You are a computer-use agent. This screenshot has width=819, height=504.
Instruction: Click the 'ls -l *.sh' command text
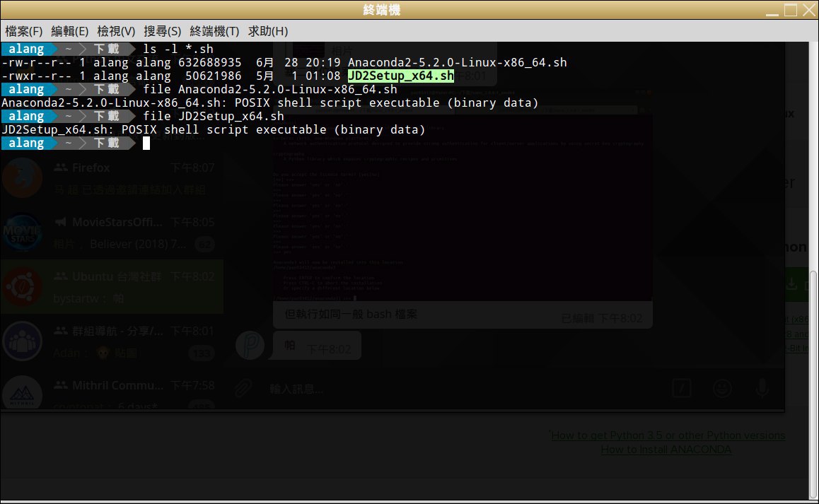tap(178, 49)
